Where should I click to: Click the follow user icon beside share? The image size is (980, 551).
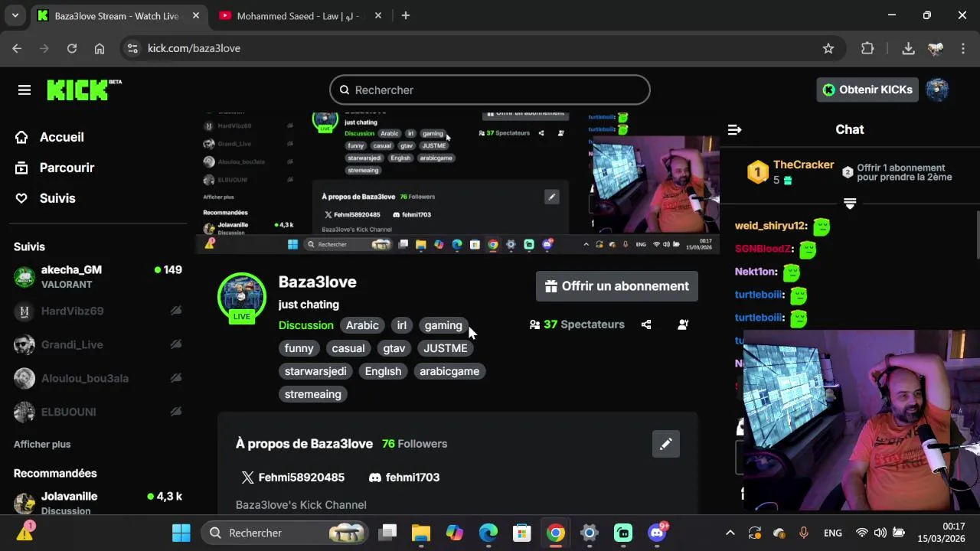683,324
